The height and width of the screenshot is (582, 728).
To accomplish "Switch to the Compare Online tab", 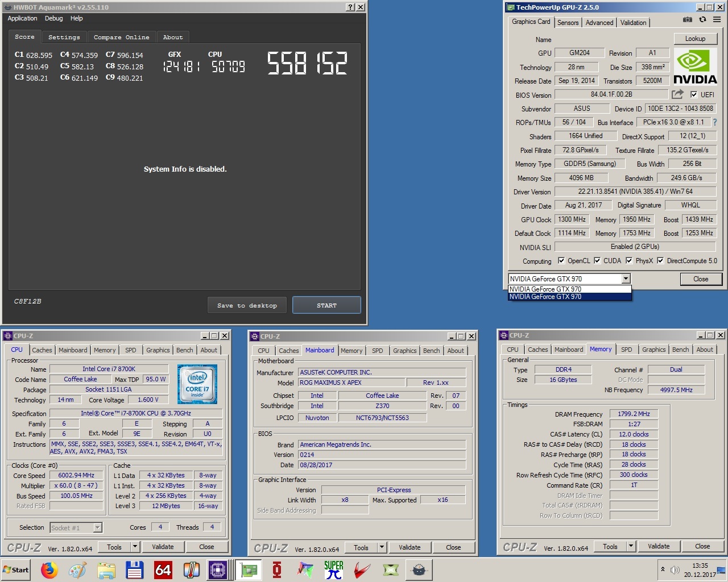I will [x=122, y=37].
